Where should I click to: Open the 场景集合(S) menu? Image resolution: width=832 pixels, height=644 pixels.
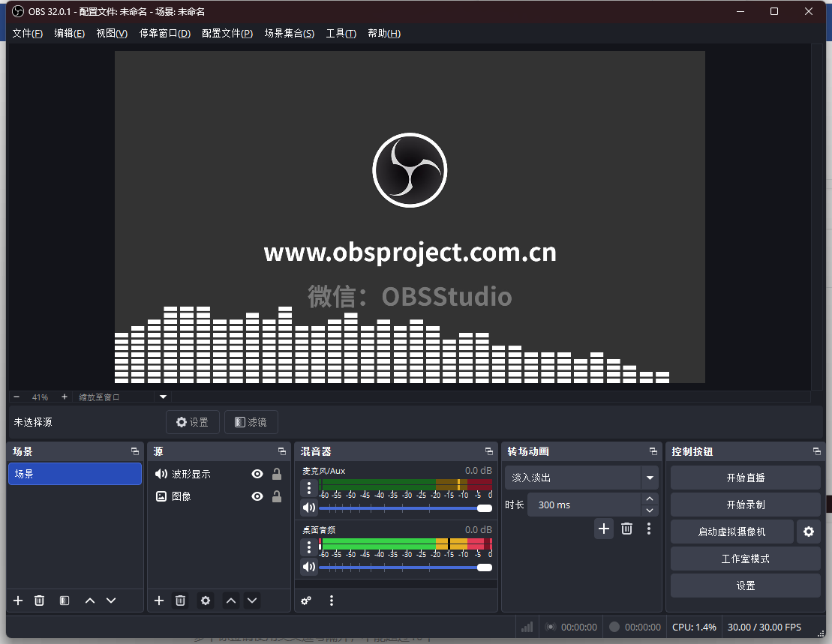[x=289, y=34]
